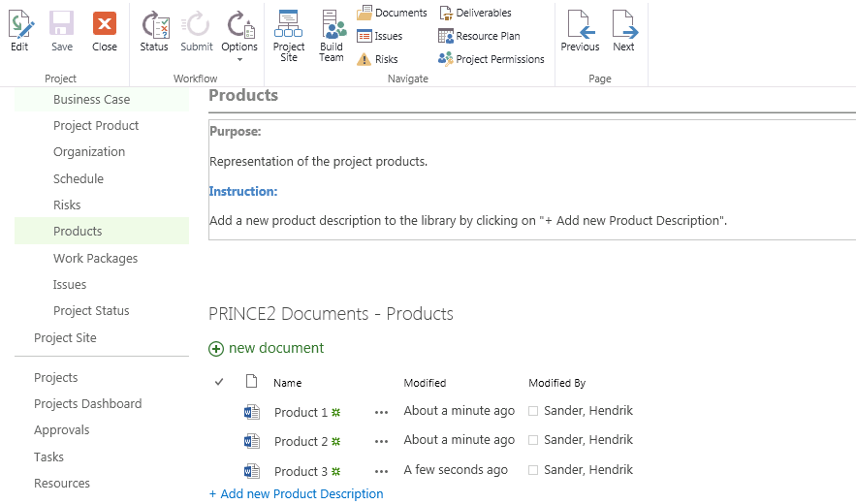The width and height of the screenshot is (856, 504).
Task: Open Schedule in the left navigation
Action: pos(79,178)
